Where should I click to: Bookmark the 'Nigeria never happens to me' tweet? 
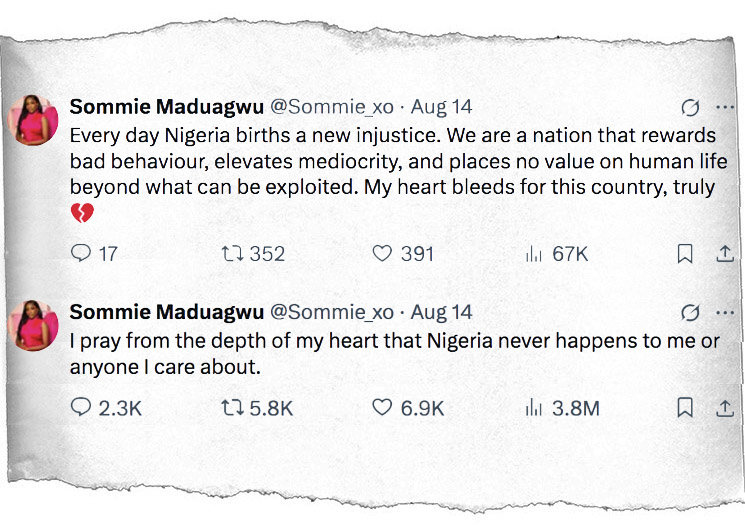click(x=685, y=407)
